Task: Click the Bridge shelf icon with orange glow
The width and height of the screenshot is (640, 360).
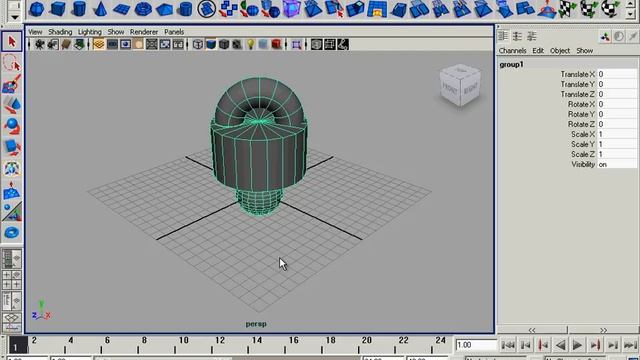Action: pos(377,9)
